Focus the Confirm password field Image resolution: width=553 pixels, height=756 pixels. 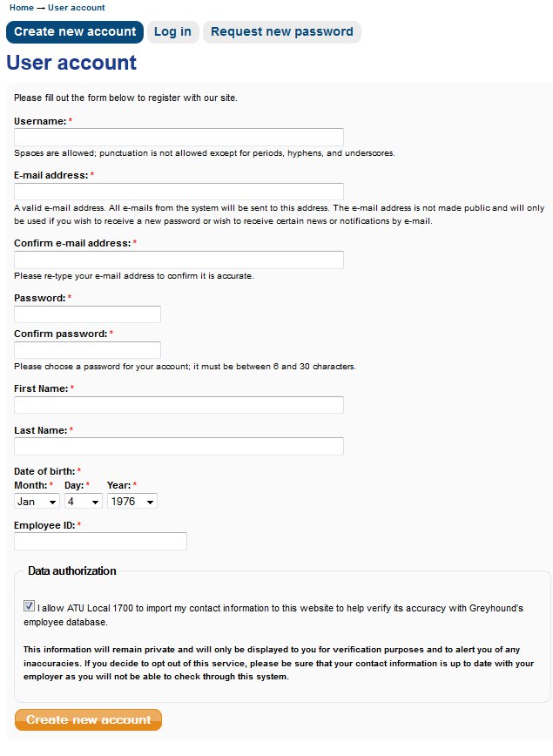pos(87,350)
